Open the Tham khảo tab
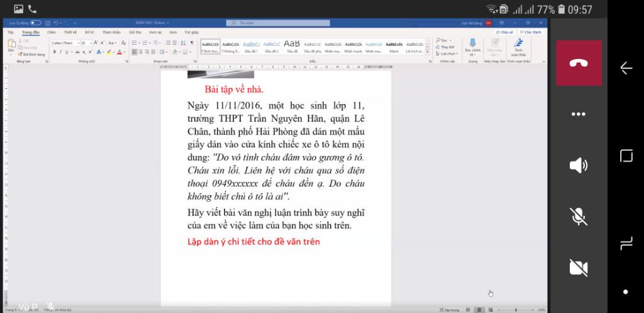 pos(112,32)
